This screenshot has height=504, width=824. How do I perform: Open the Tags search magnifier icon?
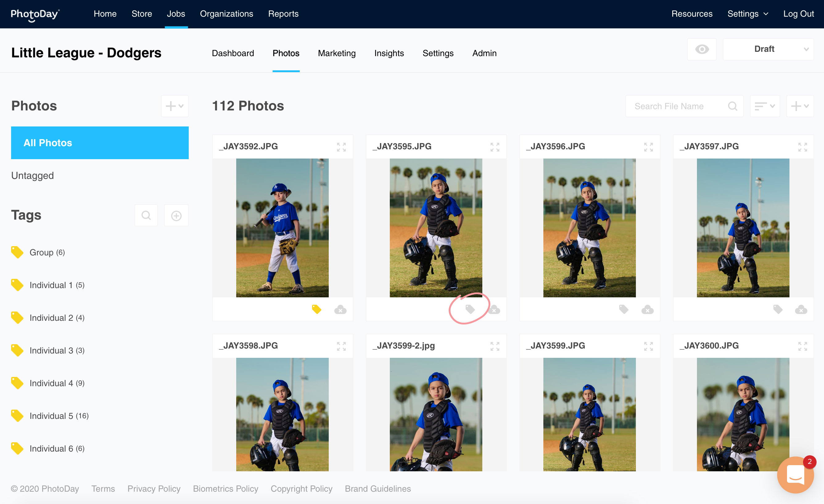146,215
